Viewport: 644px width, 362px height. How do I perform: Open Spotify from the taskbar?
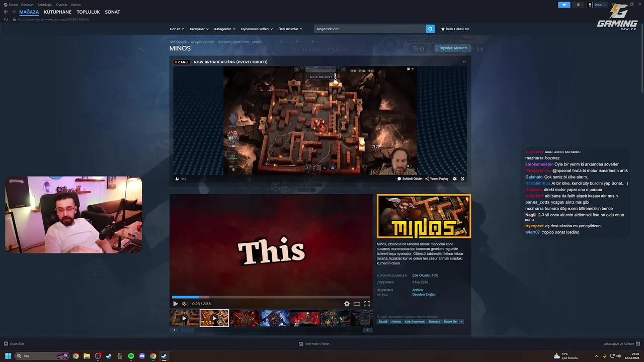point(131,356)
